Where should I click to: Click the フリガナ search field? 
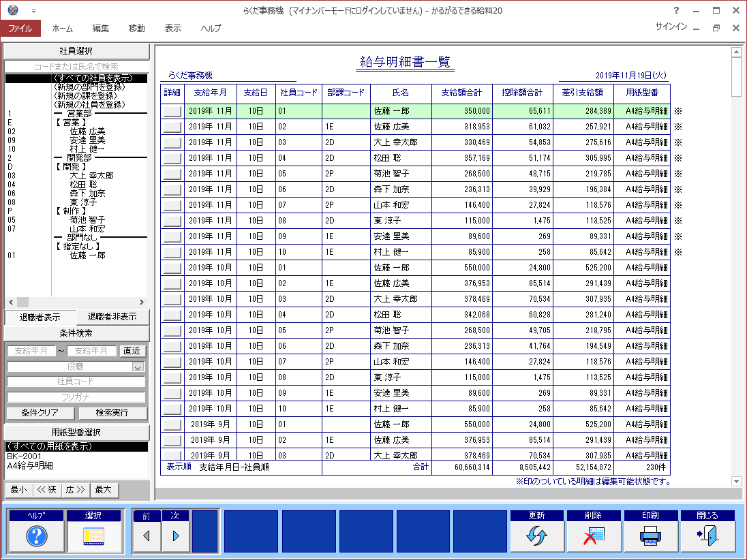[x=76, y=397]
